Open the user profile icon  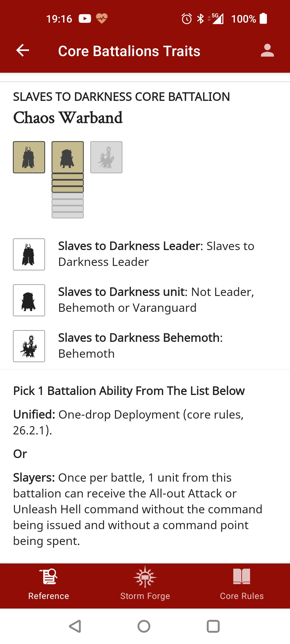[x=267, y=50]
